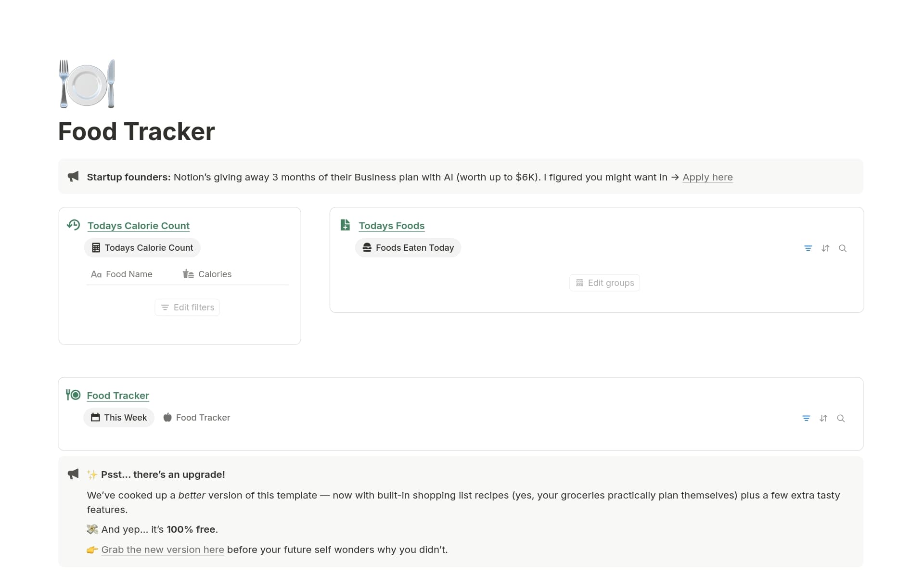Image resolution: width=924 pixels, height=577 pixels.
Task: Open the Todays Calorie Count linked page
Action: pos(138,225)
